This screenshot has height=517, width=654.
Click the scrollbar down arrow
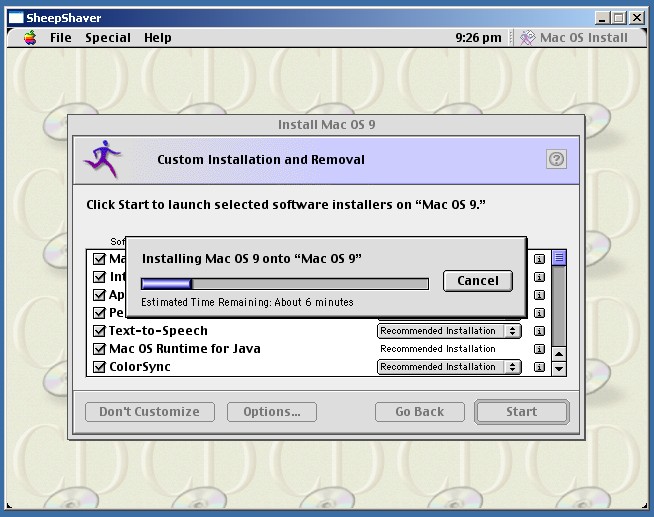559,369
